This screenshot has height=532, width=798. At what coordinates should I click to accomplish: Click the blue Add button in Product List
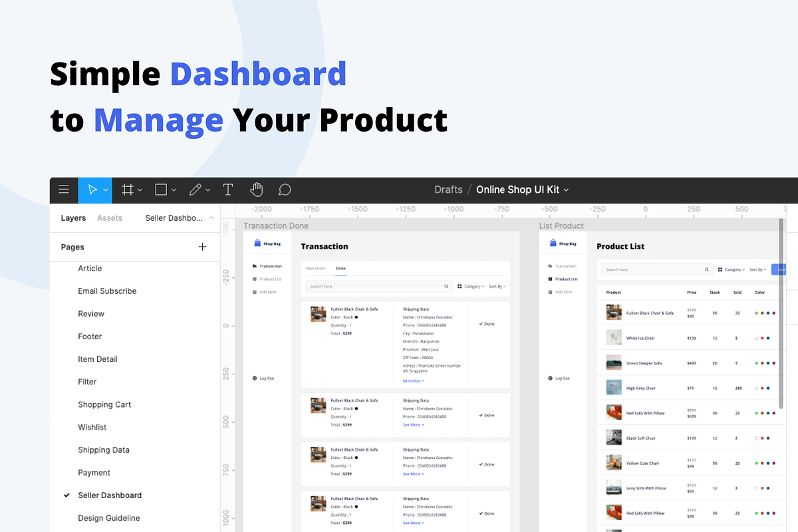point(779,269)
